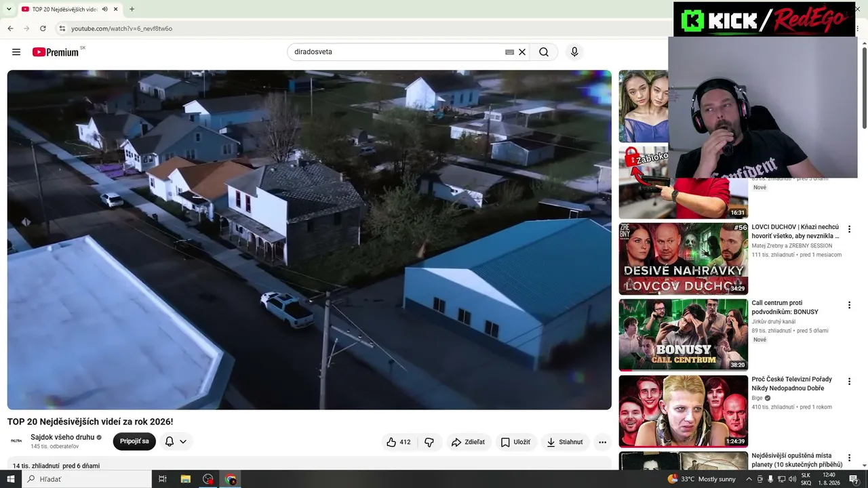Open the notification center with 7 alerts
Image resolution: width=868 pixels, height=488 pixels.
point(854,479)
